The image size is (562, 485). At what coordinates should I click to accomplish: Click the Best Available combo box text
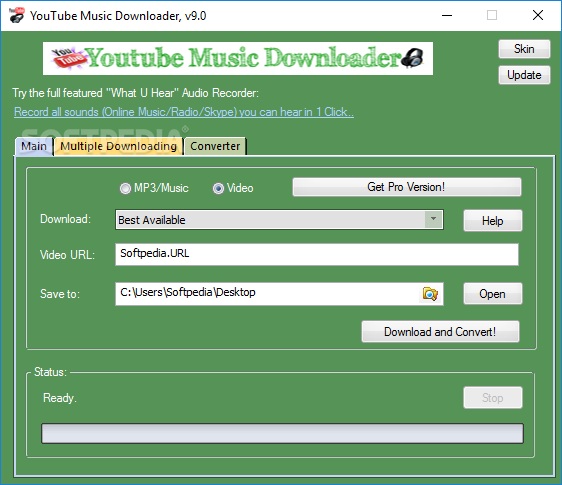click(x=152, y=220)
